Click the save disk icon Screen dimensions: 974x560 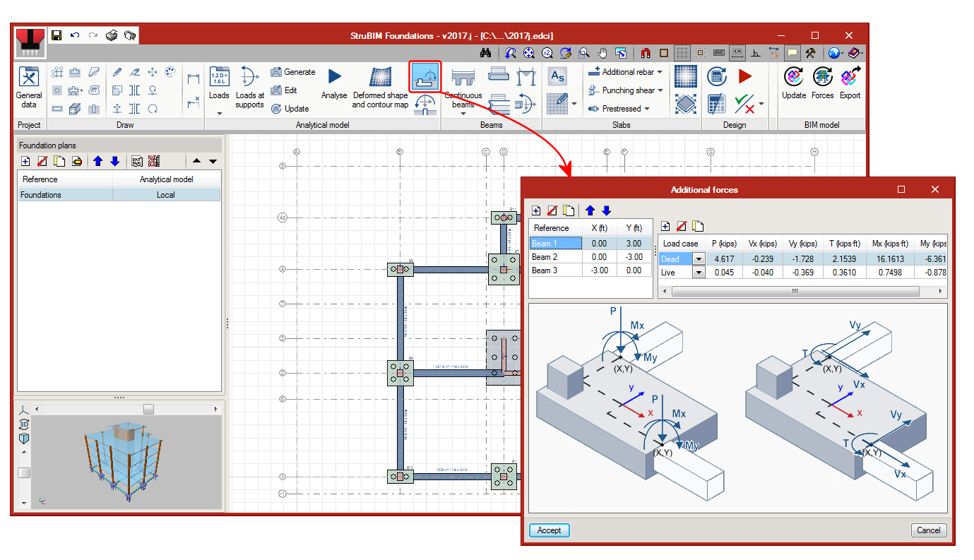pos(57,35)
